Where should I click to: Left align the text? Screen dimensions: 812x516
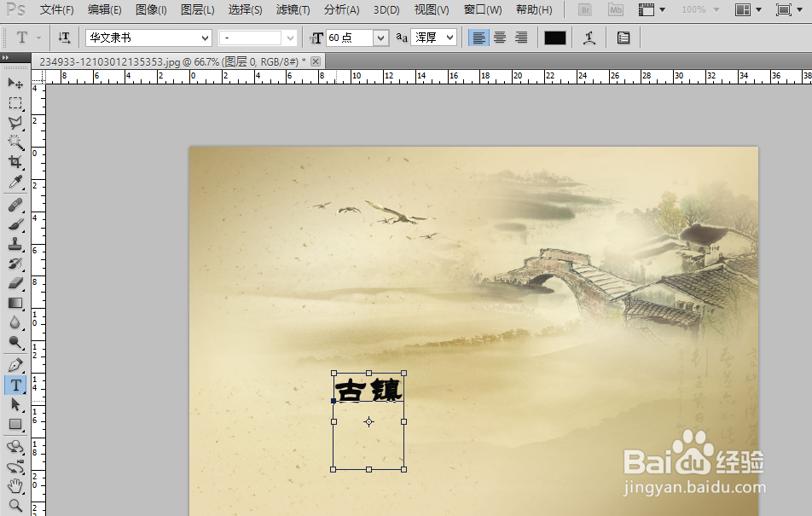pos(478,38)
